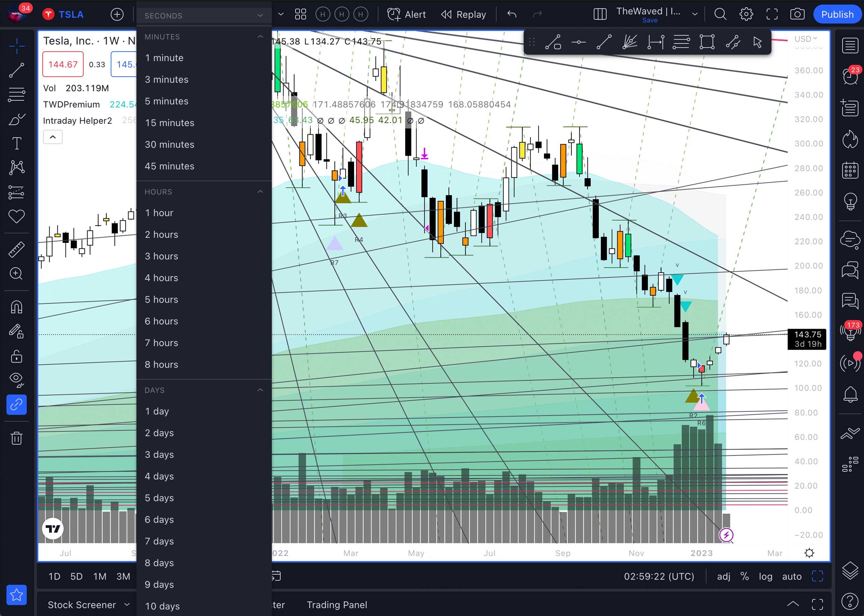Expand the bottom panel chevron
This screenshot has height=616, width=864.
[793, 605]
